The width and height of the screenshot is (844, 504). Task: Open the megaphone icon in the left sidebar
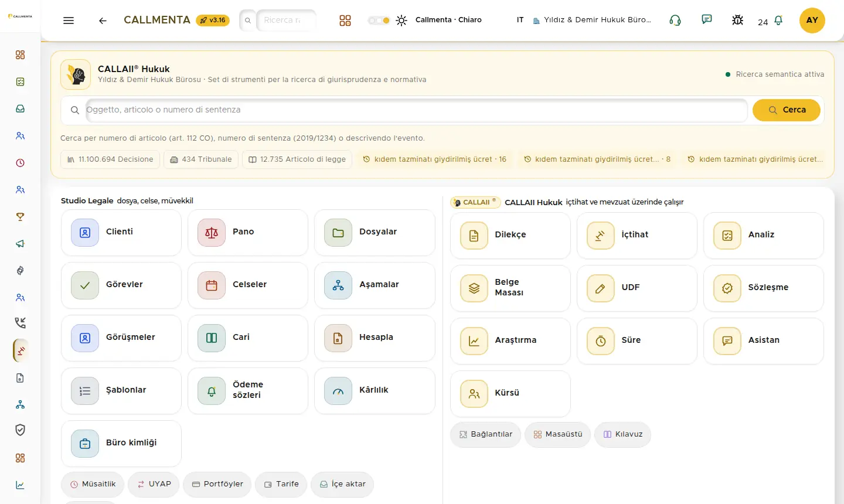coord(21,244)
